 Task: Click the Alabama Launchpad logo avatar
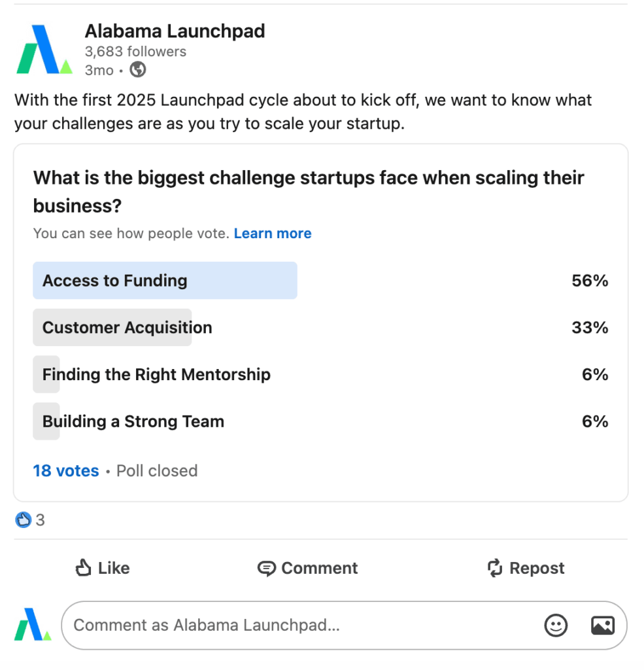point(44,50)
